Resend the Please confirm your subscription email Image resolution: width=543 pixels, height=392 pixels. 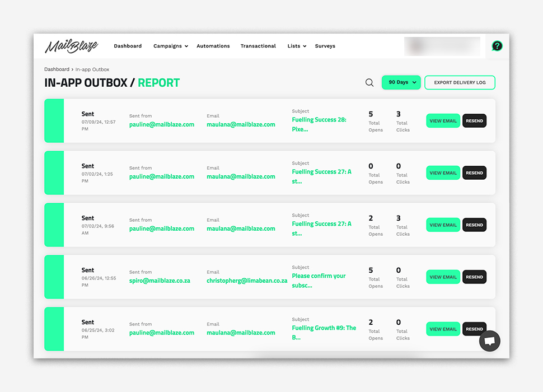pyautogui.click(x=474, y=277)
